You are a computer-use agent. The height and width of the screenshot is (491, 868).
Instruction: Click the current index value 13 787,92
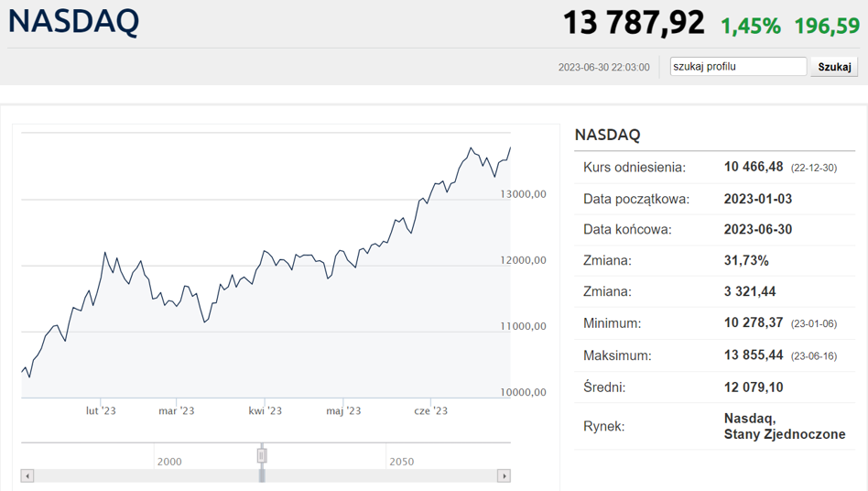coord(634,23)
